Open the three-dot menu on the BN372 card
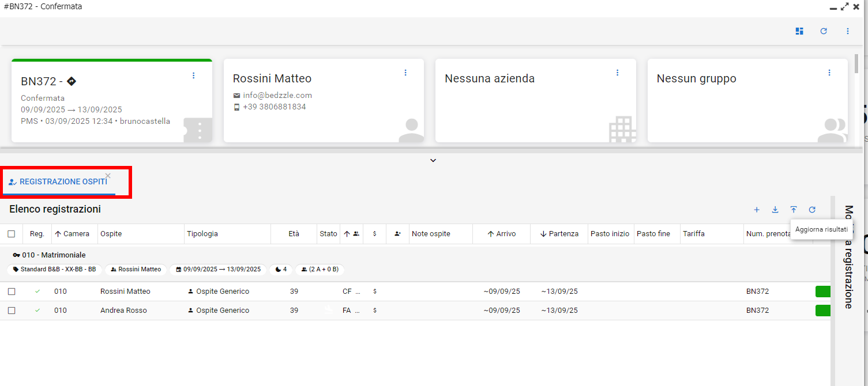Image resolution: width=868 pixels, height=386 pixels. (x=194, y=75)
